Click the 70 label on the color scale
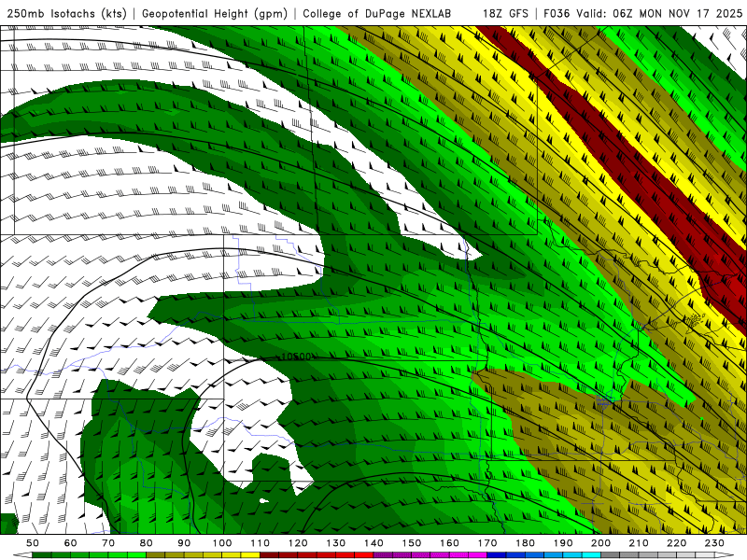 (x=108, y=543)
